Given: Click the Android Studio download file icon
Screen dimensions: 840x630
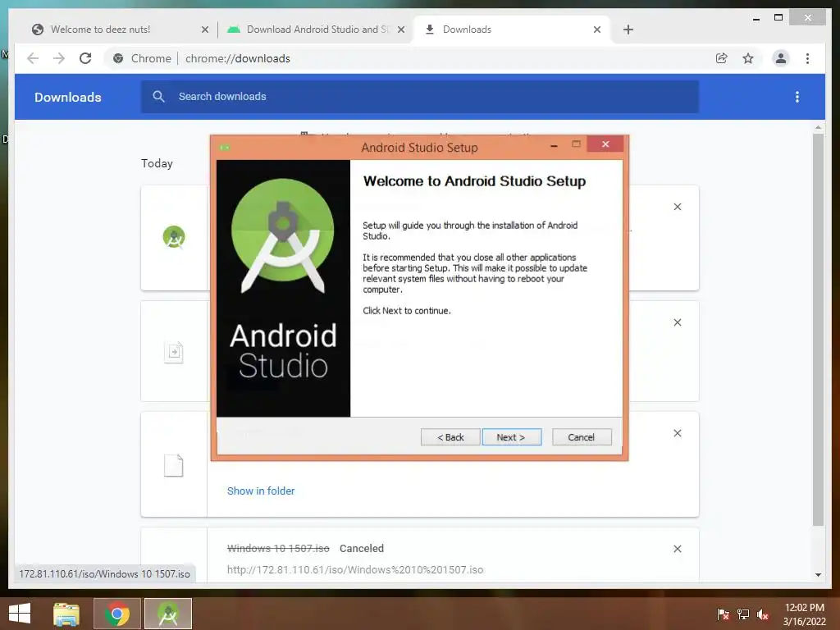Looking at the screenshot, I should (174, 237).
